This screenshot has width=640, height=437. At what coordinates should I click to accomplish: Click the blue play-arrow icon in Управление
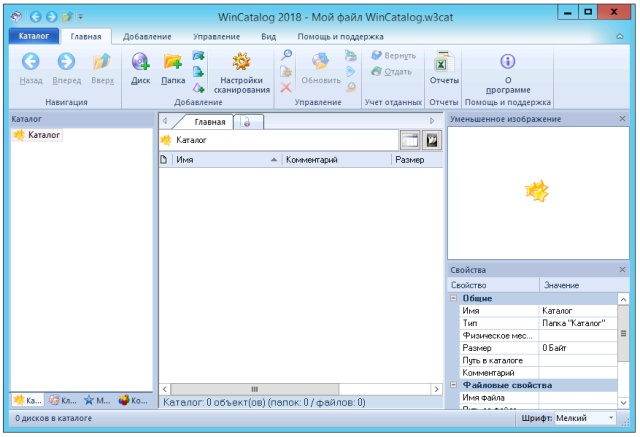[x=351, y=71]
